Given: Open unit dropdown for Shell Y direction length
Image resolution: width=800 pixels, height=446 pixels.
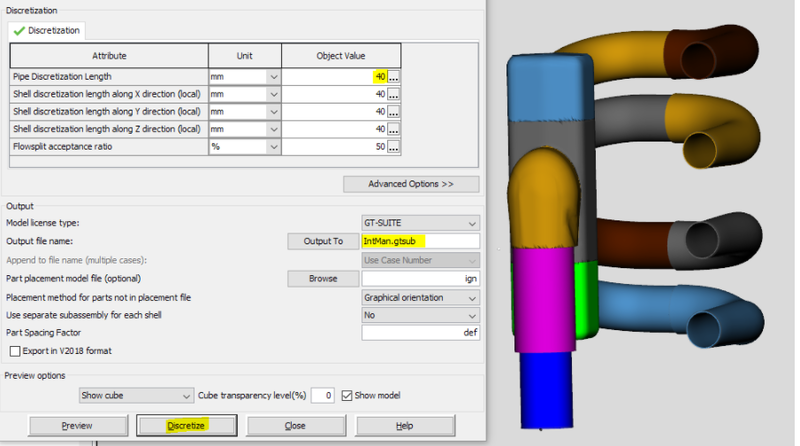Looking at the screenshot, I should (x=274, y=112).
